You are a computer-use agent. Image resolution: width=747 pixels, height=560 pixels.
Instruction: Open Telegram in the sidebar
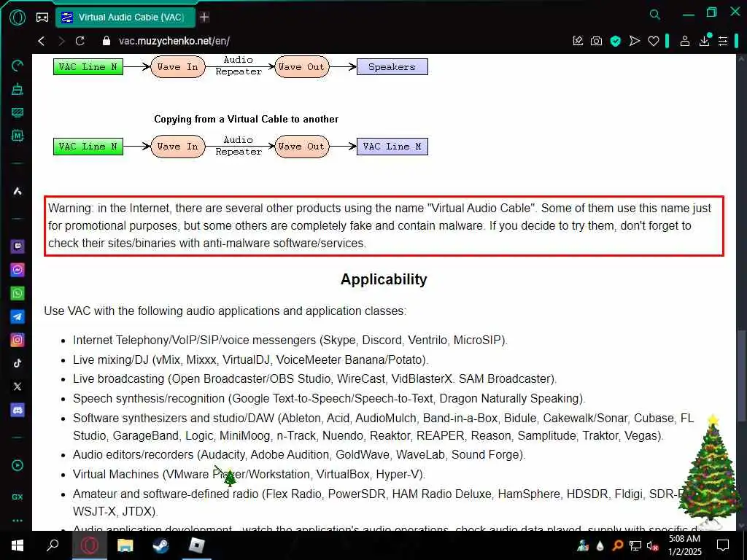(18, 316)
